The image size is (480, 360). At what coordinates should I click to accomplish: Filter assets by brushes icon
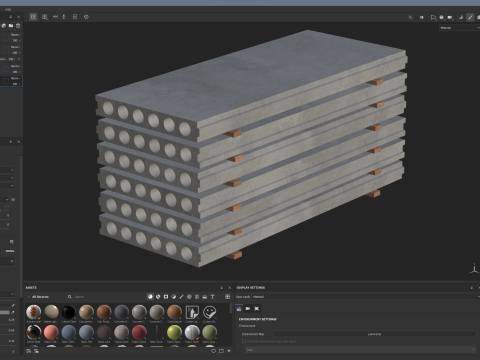[x=181, y=297]
